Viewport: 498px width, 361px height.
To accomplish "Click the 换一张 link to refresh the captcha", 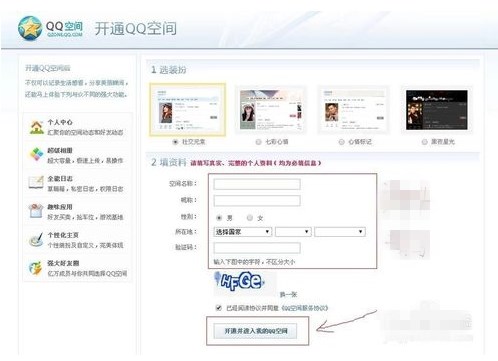I will [288, 295].
